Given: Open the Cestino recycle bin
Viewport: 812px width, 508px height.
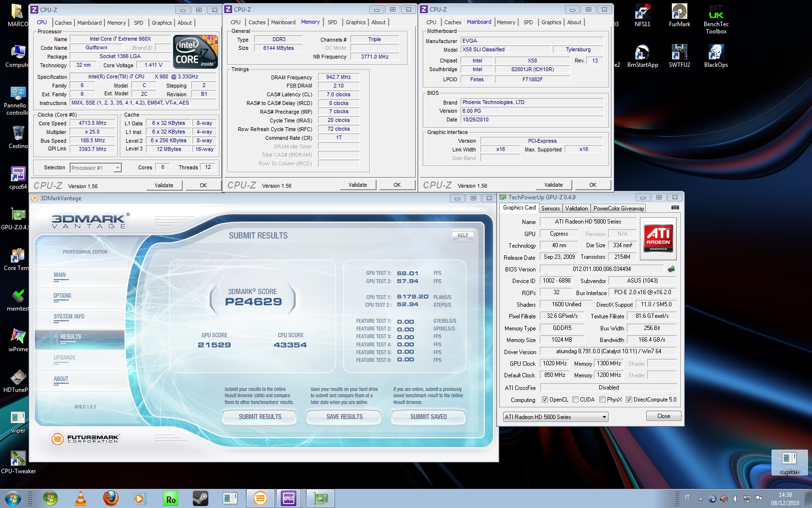Looking at the screenshot, I should 18,137.
